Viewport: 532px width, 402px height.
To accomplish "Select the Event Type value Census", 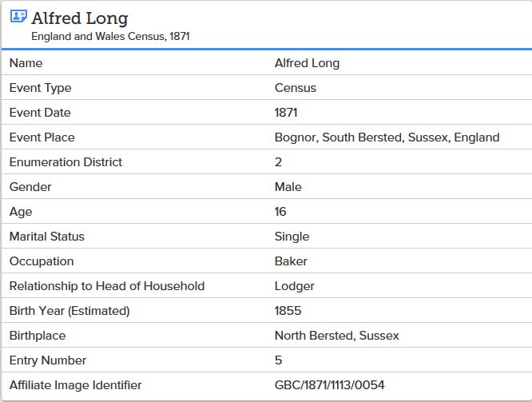I will 296,88.
